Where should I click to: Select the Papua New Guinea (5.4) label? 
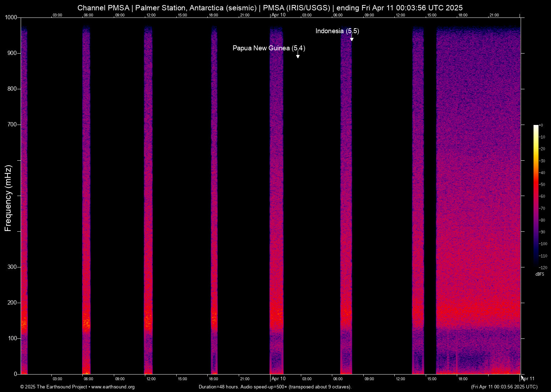tap(269, 48)
